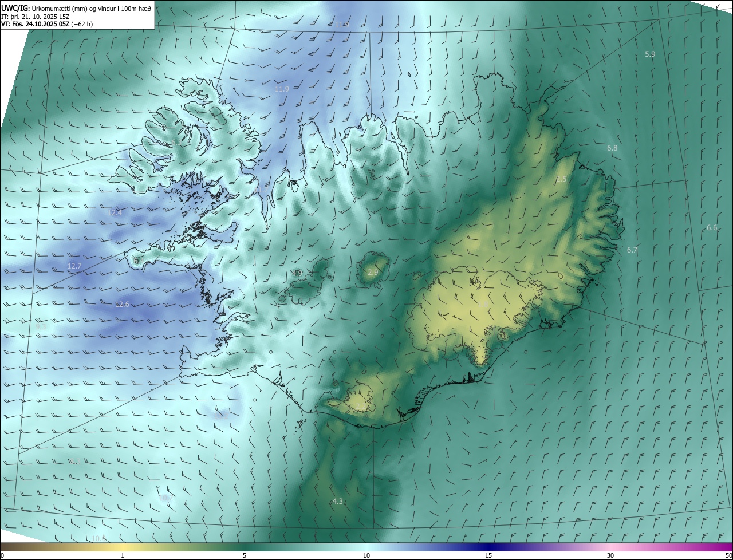This screenshot has width=733, height=560.
Task: Select the 4.3 value label
Action: pos(338,501)
